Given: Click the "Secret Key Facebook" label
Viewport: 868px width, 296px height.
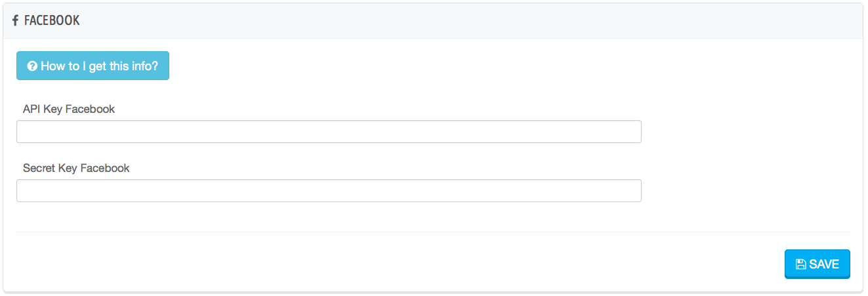Looking at the screenshot, I should [76, 168].
